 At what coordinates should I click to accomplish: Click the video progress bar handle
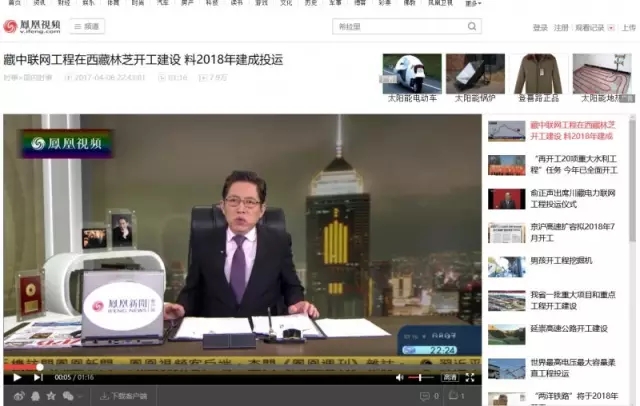[40, 367]
